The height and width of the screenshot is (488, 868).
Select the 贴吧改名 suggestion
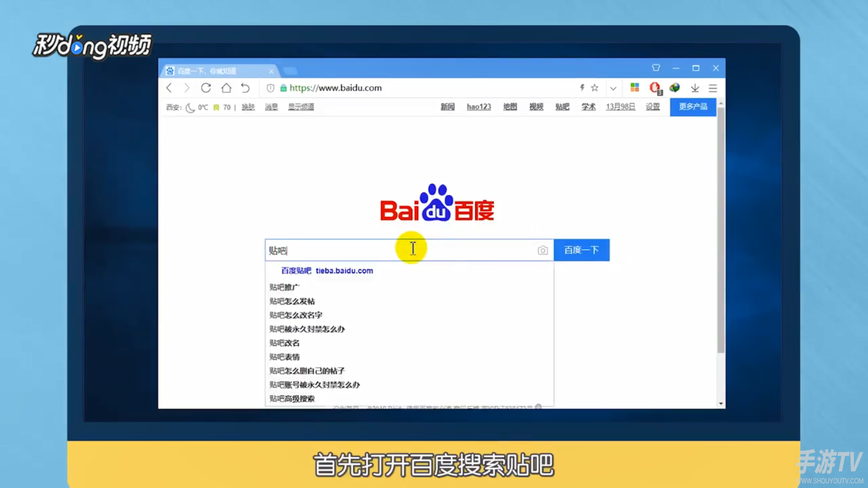[409, 343]
